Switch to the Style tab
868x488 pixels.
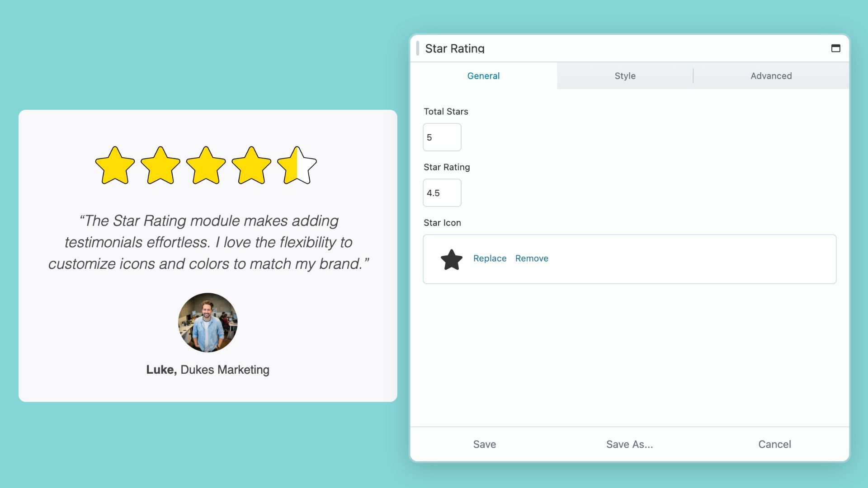click(x=624, y=75)
